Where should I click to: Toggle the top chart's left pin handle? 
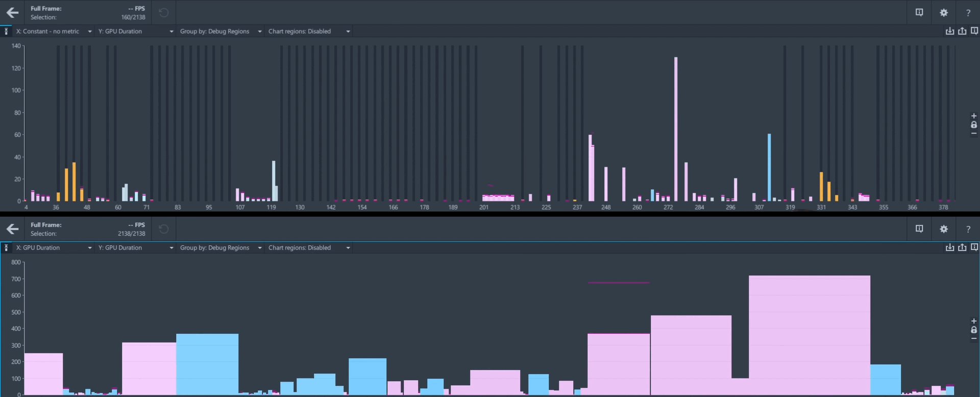[6, 31]
